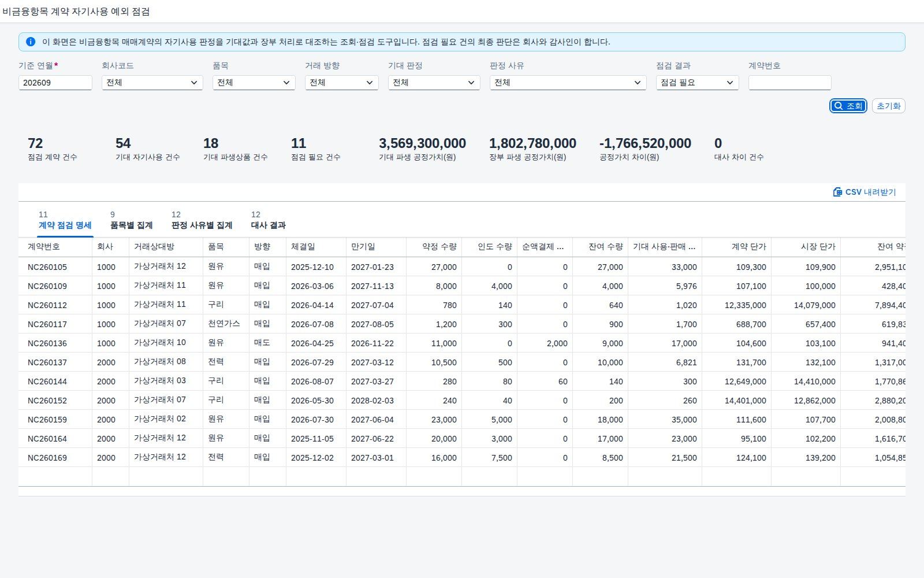Screen dimensions: 924x578
Task: Click the CSV 내려받기 download icon
Action: (x=837, y=192)
